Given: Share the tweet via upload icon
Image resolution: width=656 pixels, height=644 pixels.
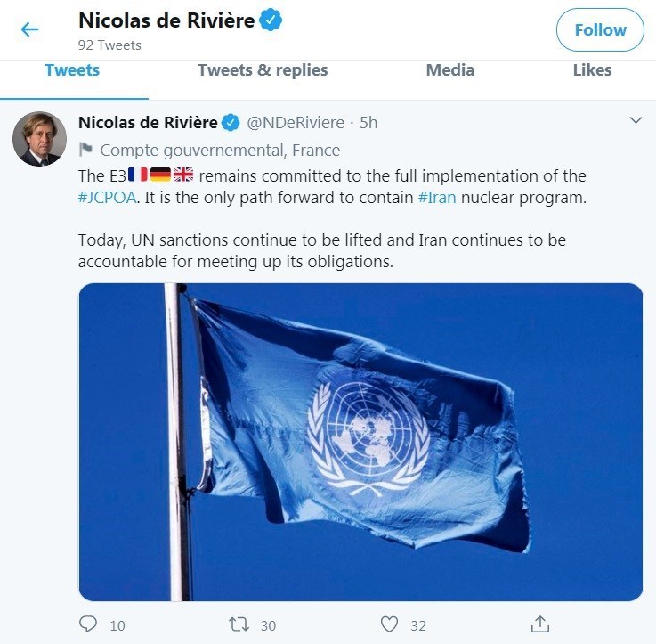Looking at the screenshot, I should click(539, 624).
